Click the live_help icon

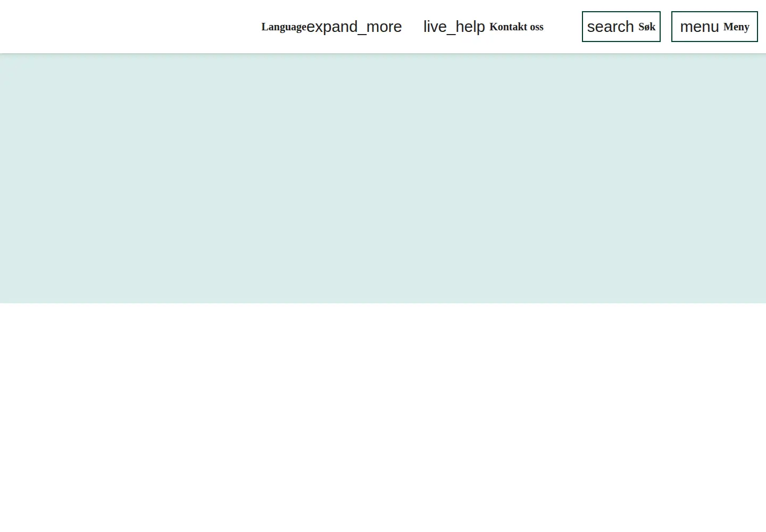(454, 27)
